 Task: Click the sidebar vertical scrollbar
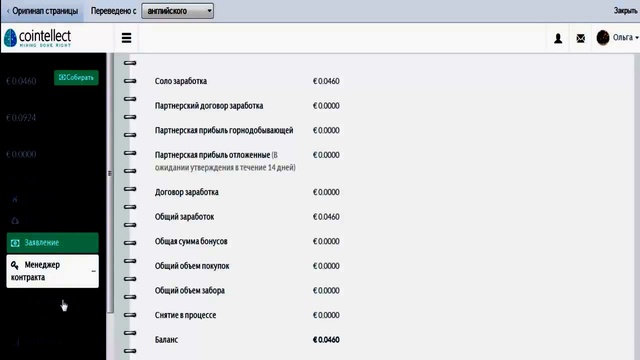(110, 184)
